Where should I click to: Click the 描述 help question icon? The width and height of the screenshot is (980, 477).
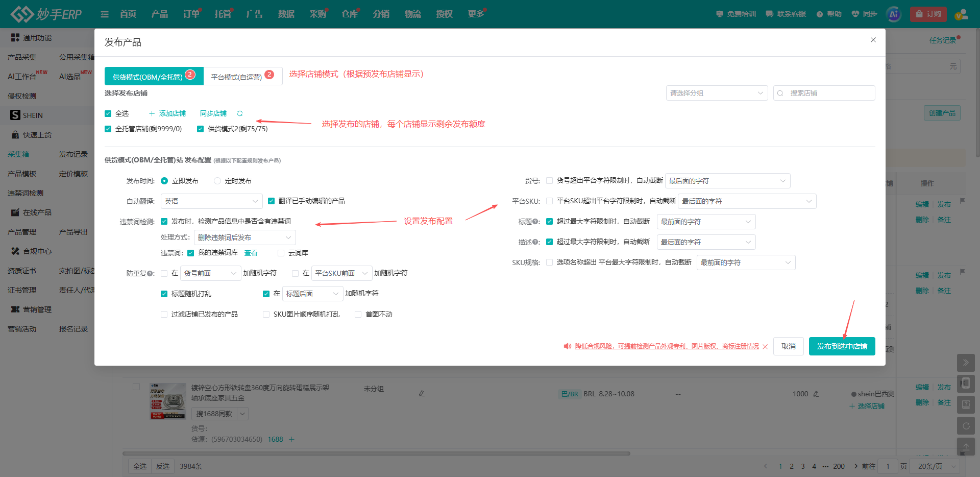click(x=536, y=242)
